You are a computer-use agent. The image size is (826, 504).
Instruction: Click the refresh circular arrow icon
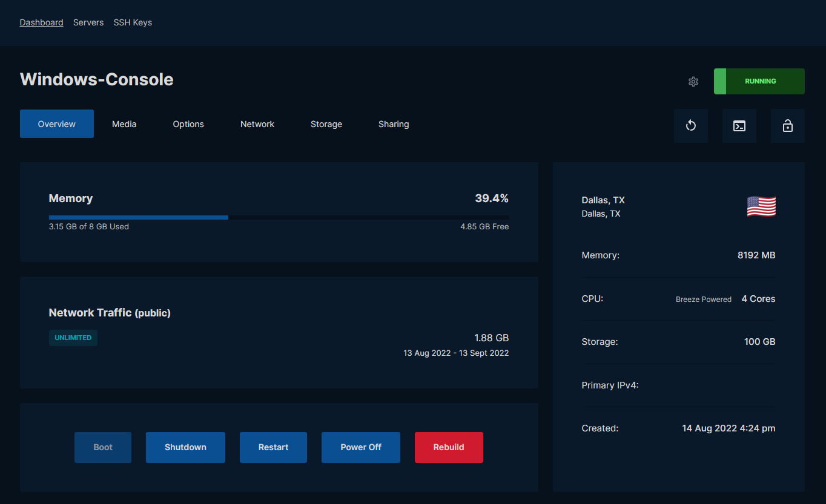(691, 126)
